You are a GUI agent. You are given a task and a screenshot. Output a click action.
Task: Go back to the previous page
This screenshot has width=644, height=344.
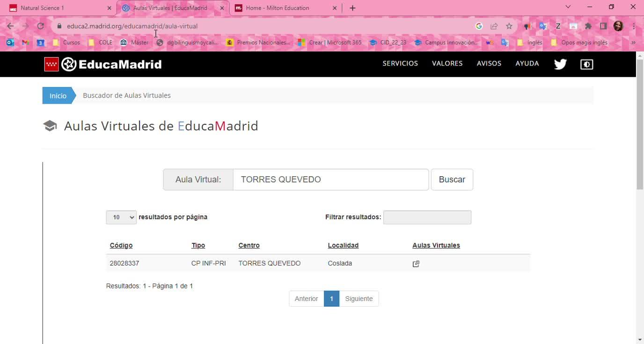(x=10, y=26)
